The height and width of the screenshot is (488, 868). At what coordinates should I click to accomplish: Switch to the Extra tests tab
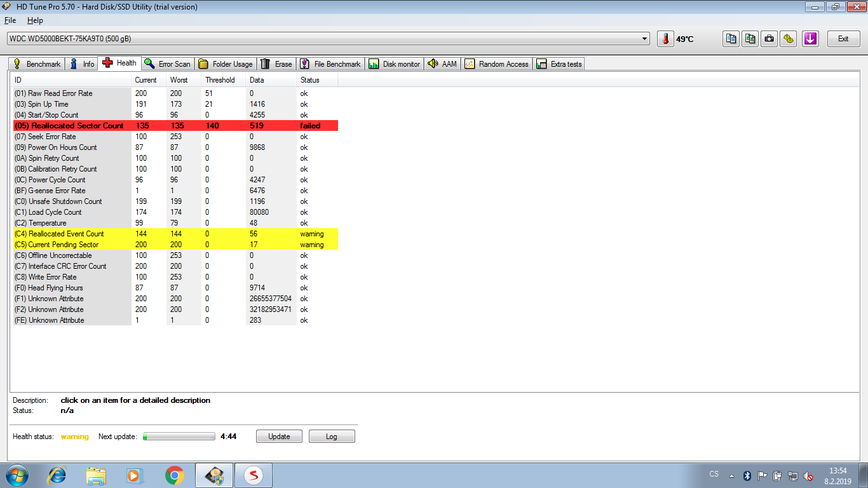[x=559, y=64]
